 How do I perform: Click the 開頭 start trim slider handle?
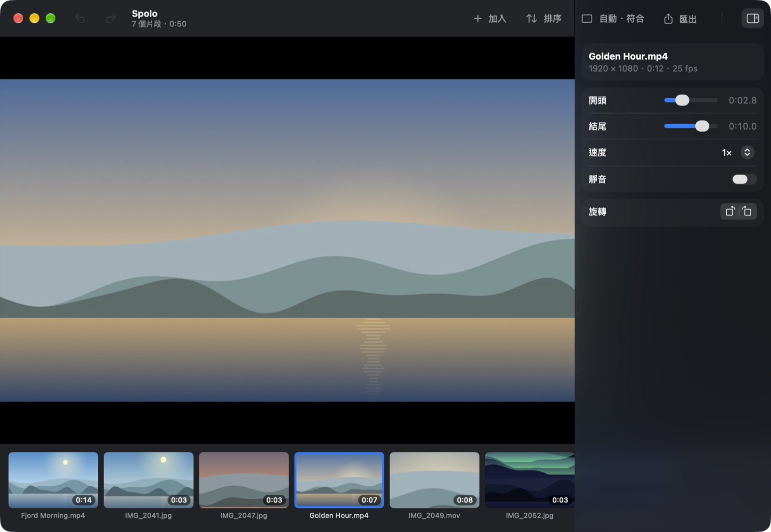point(682,100)
